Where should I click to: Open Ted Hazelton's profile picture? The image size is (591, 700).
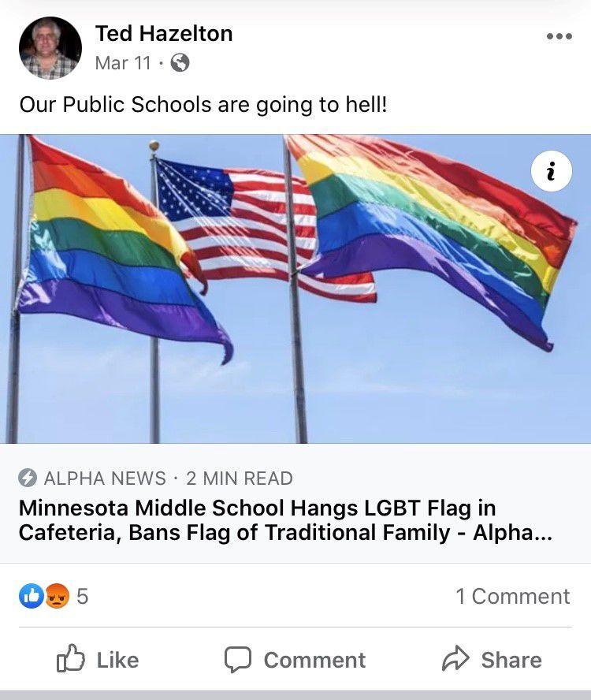50,48
